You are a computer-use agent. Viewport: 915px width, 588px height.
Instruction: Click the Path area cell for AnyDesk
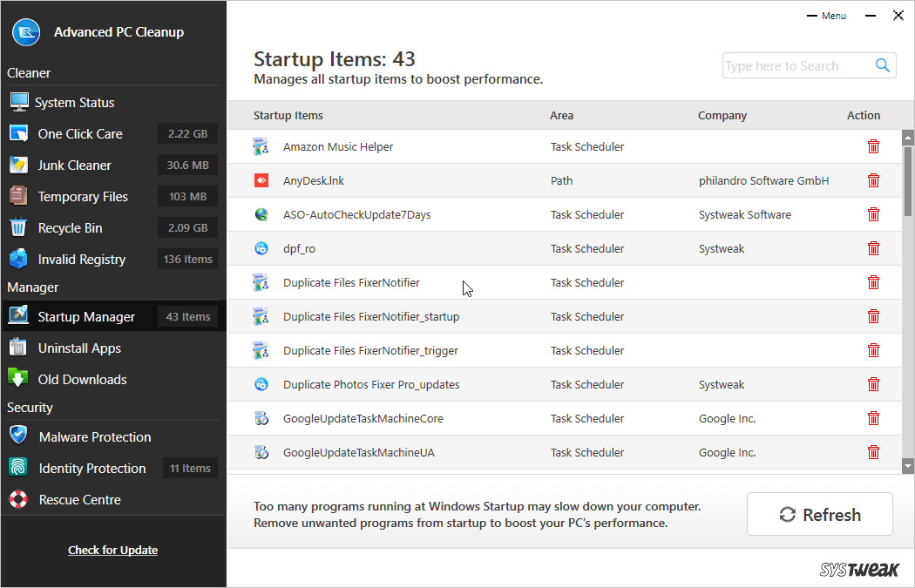pyautogui.click(x=561, y=180)
